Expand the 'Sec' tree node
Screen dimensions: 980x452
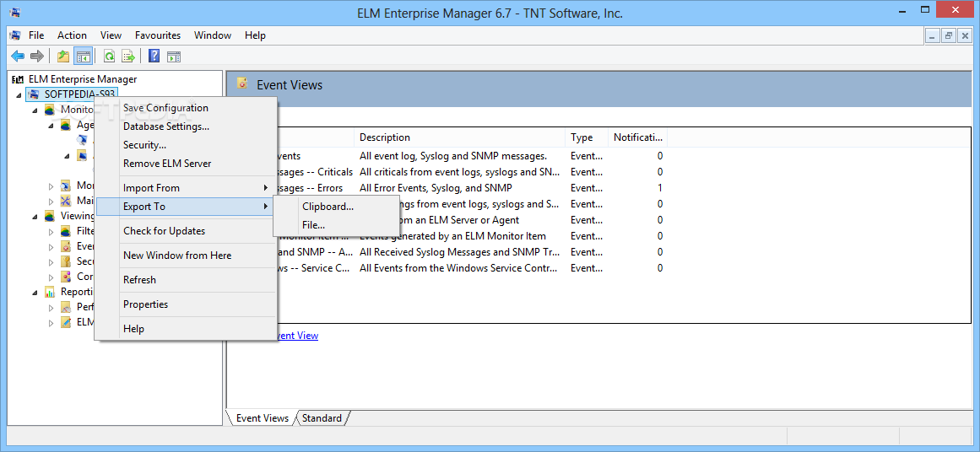click(51, 261)
